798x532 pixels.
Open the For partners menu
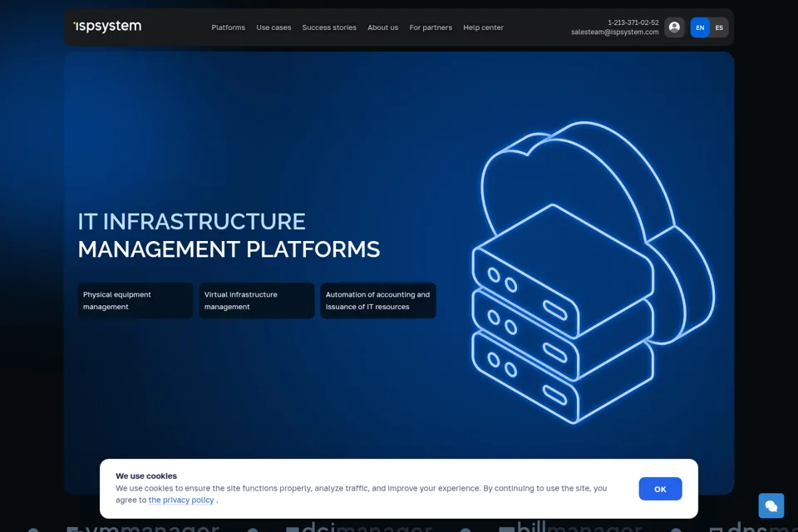coord(431,27)
